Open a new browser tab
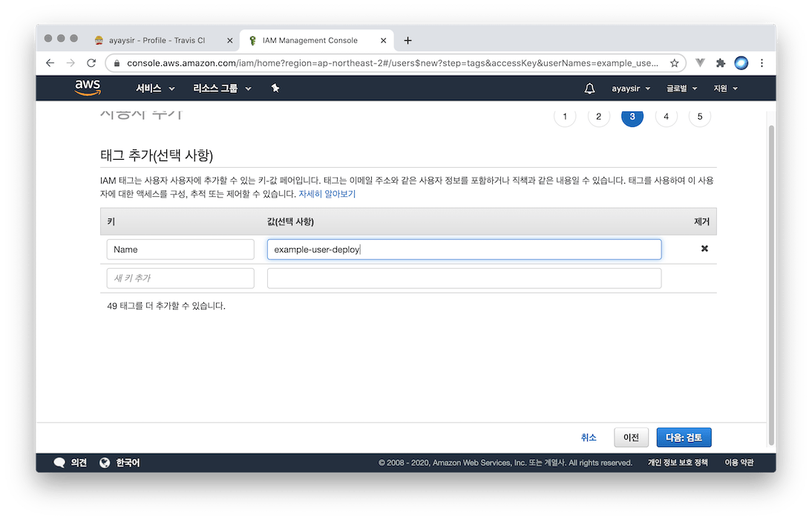Screen dimensions: 812x520 point(407,40)
